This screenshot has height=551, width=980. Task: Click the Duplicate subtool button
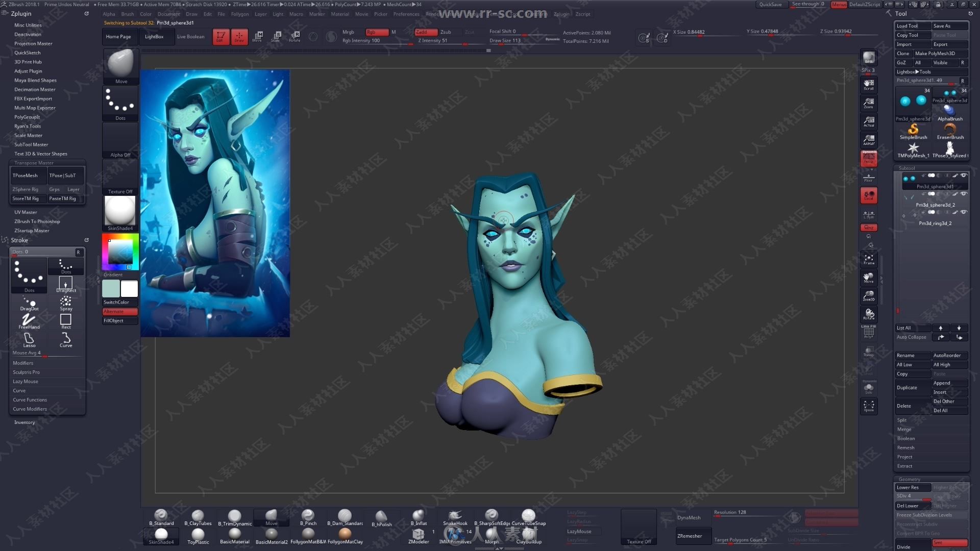click(913, 388)
